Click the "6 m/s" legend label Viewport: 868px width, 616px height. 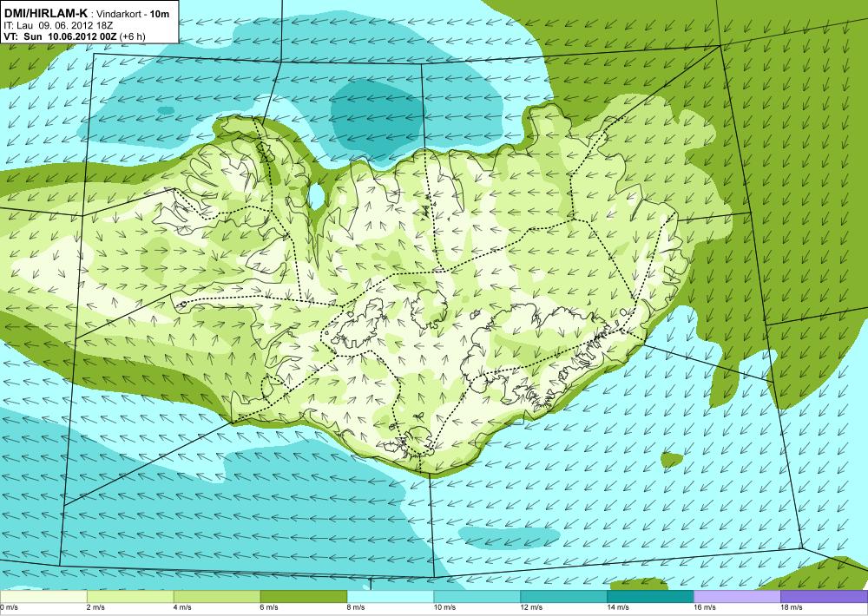pos(269,607)
